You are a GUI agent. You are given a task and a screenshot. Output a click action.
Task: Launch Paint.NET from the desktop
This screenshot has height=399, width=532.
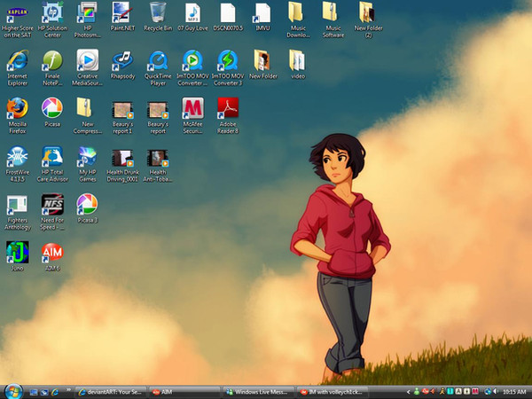pos(121,12)
